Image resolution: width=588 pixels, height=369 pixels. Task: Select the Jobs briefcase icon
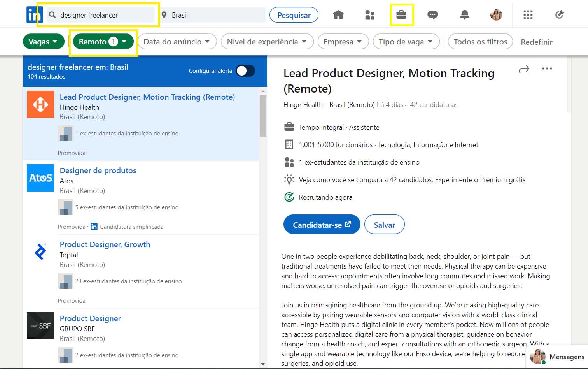[402, 14]
